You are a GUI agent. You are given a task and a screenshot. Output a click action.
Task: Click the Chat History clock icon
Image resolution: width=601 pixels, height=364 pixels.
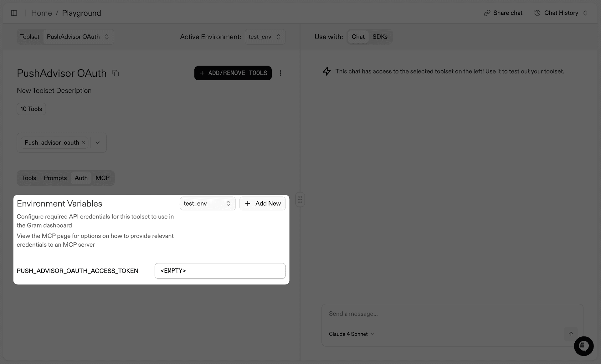[537, 13]
